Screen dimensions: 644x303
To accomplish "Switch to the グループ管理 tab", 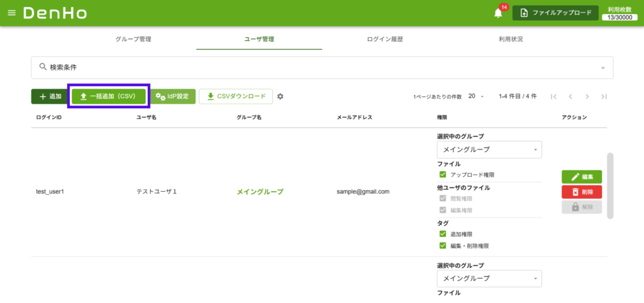I will (x=133, y=39).
